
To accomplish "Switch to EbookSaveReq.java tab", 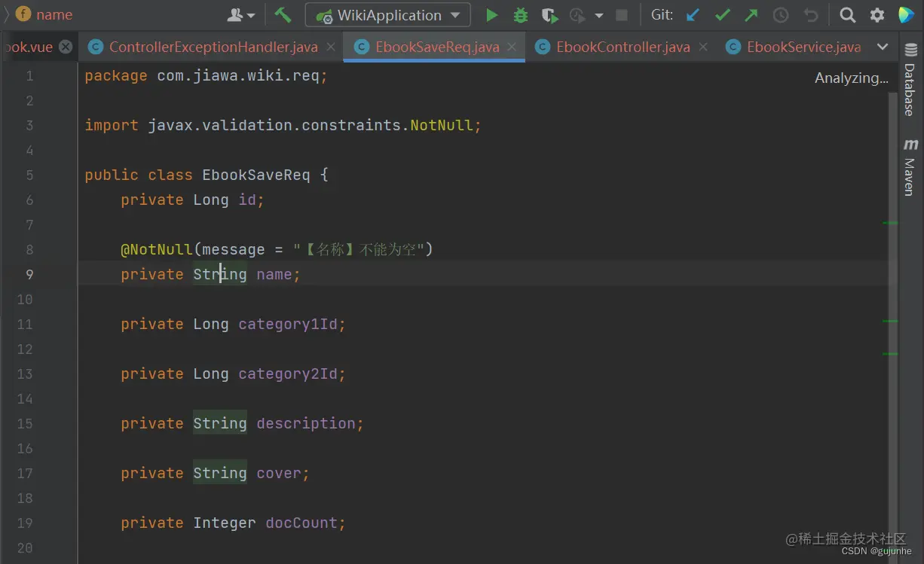I will [x=437, y=47].
